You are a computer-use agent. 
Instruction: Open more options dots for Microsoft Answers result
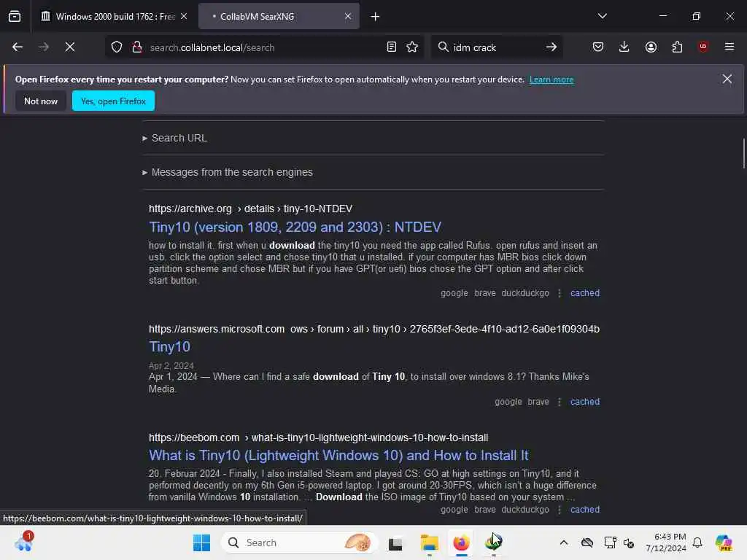point(560,402)
